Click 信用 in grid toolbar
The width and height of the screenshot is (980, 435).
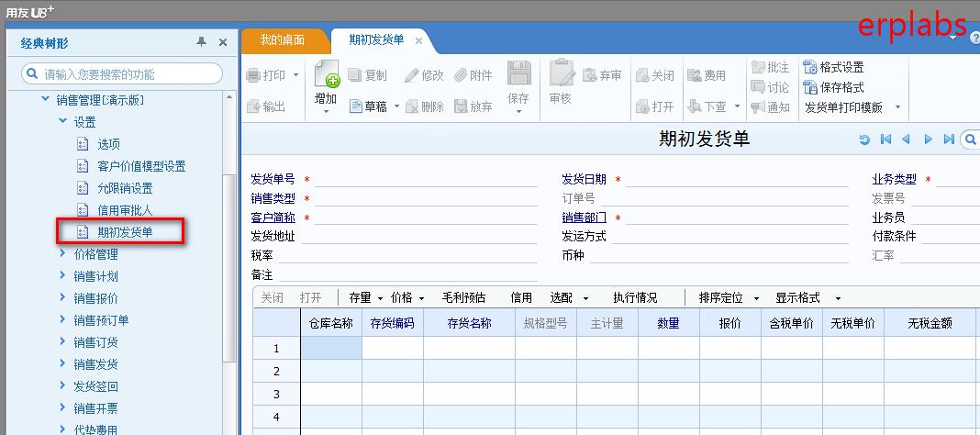[521, 298]
